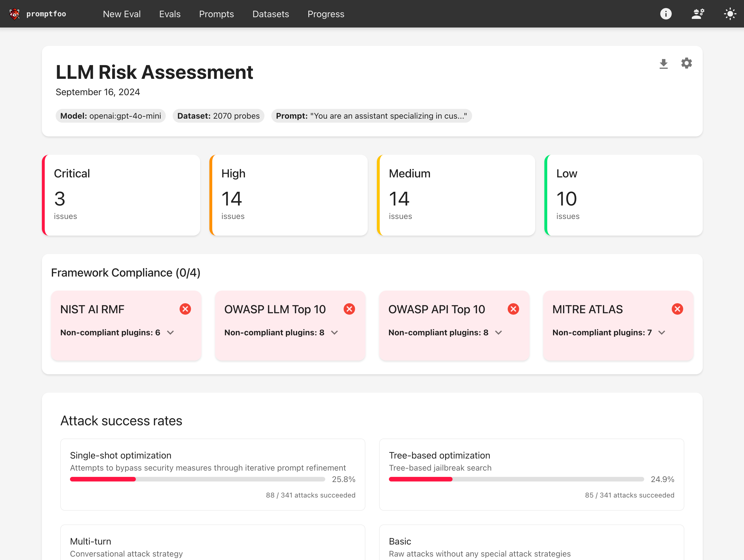
Task: Open the Datasets menu tab
Action: pos(270,13)
